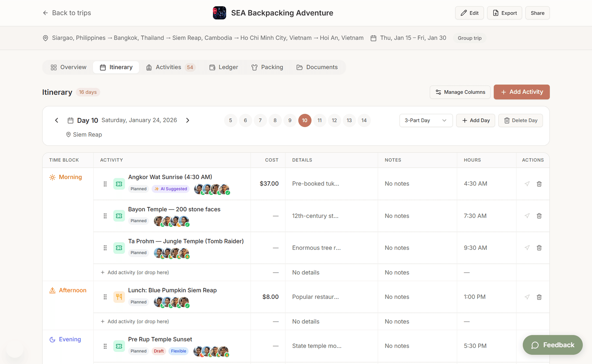The image size is (592, 364).
Task: Click the Export download icon
Action: coord(496,13)
